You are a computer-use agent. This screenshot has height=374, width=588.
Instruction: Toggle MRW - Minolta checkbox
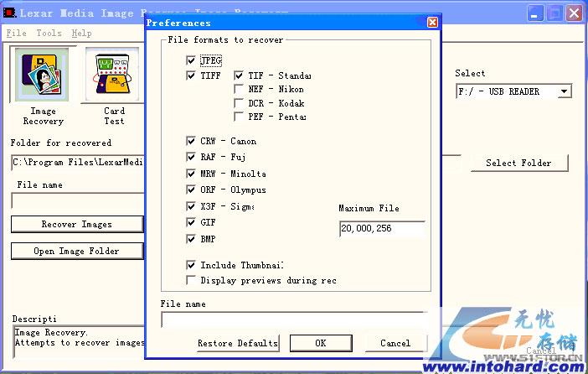point(191,174)
